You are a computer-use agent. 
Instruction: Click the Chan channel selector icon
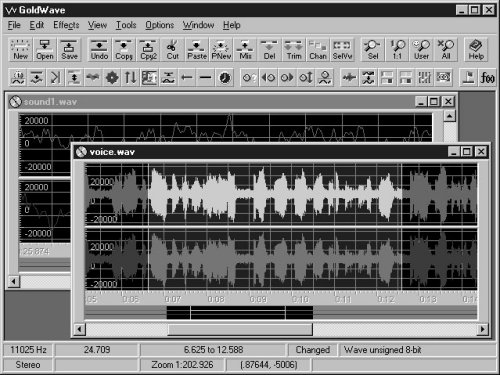(x=318, y=50)
